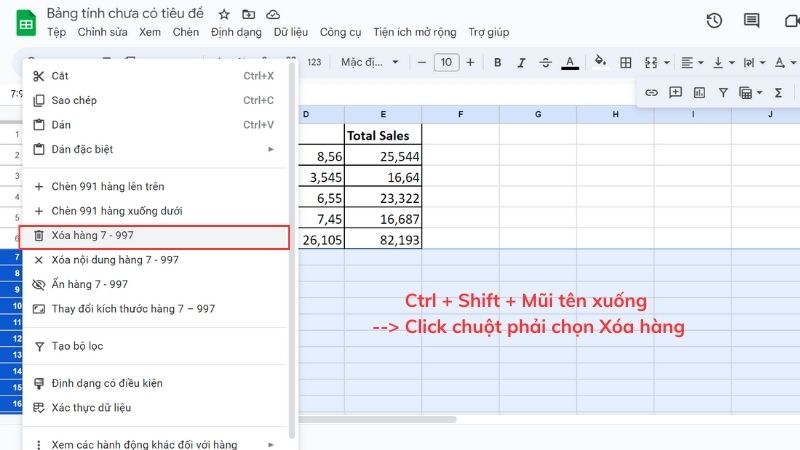The height and width of the screenshot is (450, 800).
Task: Select Ẩn hàng 7 - 997
Action: point(155,285)
